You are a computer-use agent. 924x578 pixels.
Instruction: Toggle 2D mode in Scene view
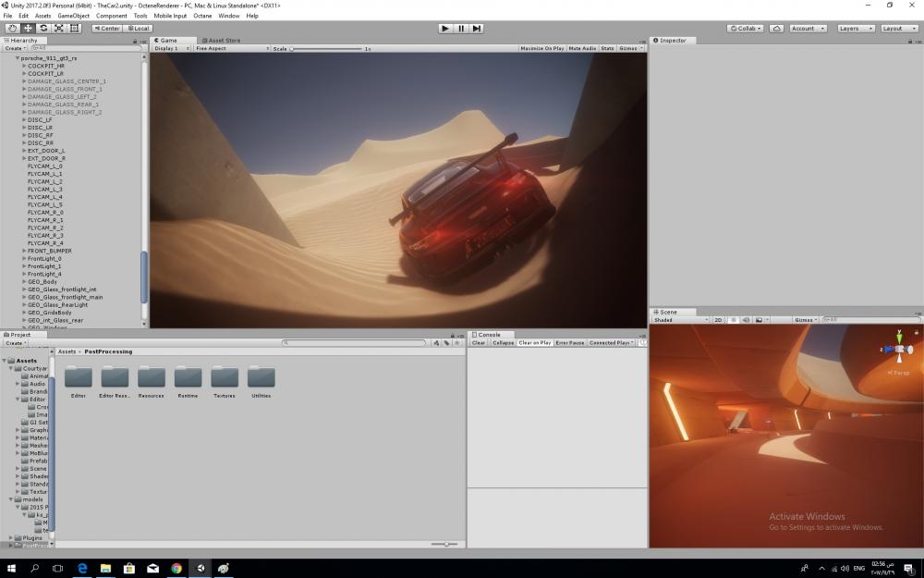click(718, 320)
